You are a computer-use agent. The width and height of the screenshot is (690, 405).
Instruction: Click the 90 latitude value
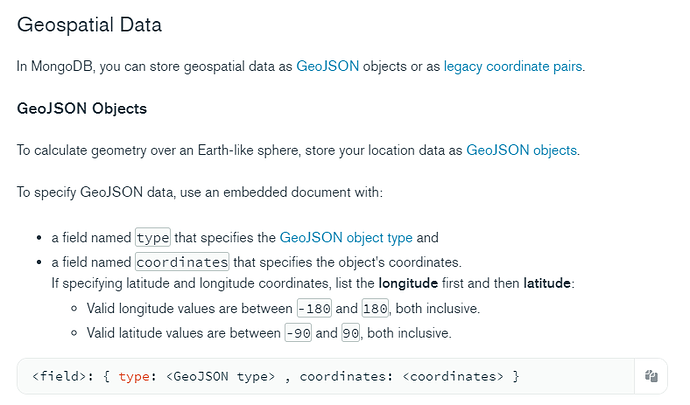(x=351, y=334)
